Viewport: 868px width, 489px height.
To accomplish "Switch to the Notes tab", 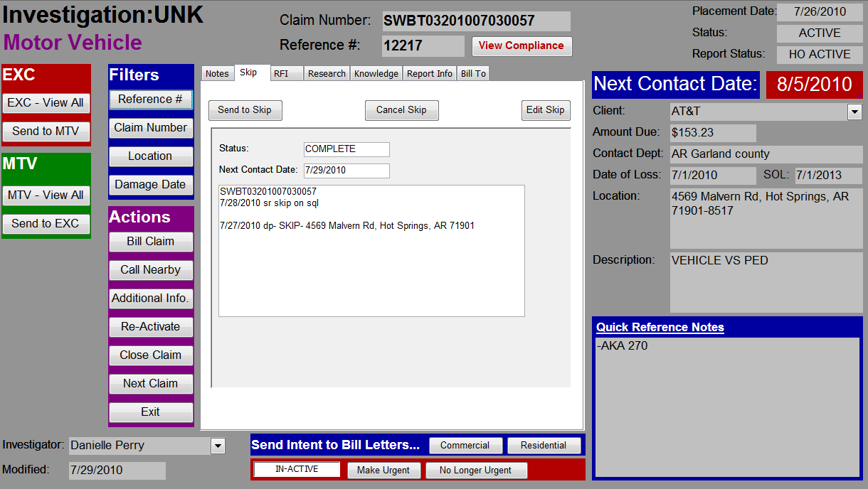I will 217,73.
